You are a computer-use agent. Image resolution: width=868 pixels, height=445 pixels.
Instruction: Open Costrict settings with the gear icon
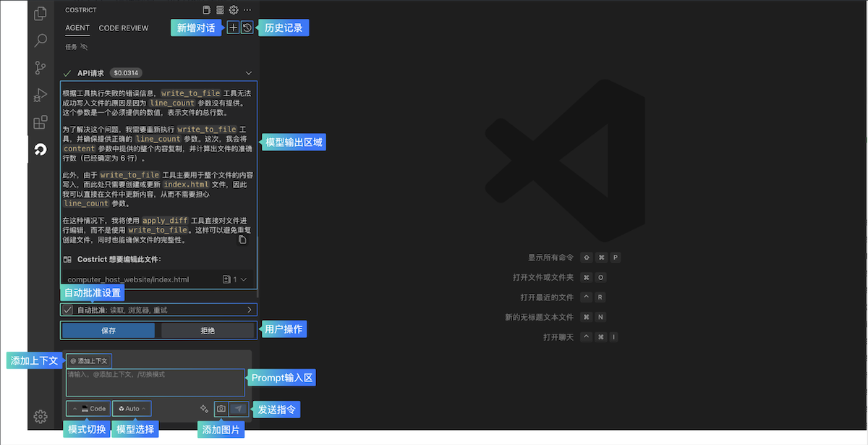232,9
